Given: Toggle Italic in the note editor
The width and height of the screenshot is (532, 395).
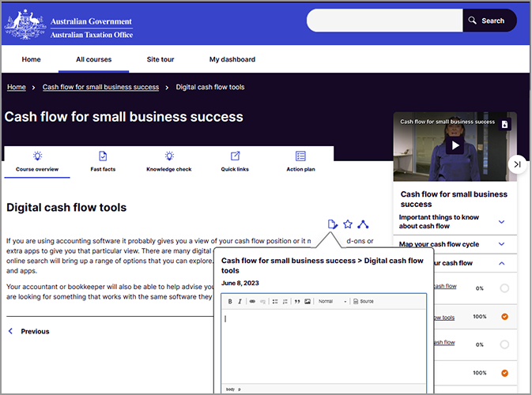Looking at the screenshot, I should [240, 302].
